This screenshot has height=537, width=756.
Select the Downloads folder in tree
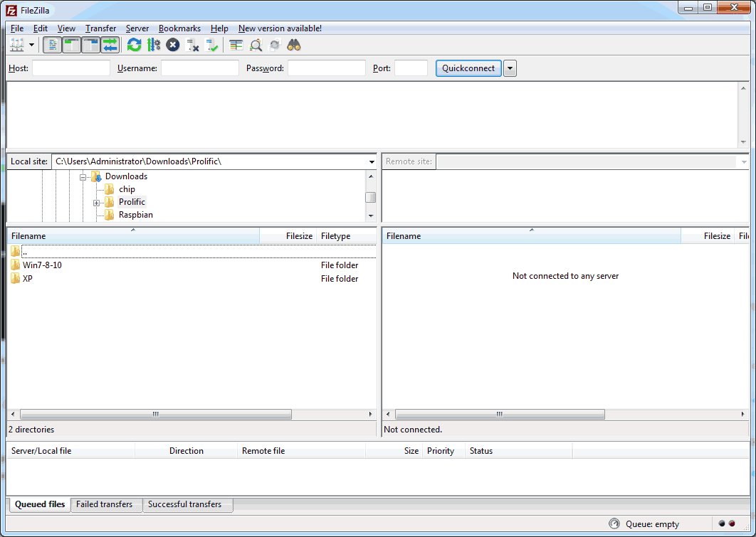coord(126,176)
